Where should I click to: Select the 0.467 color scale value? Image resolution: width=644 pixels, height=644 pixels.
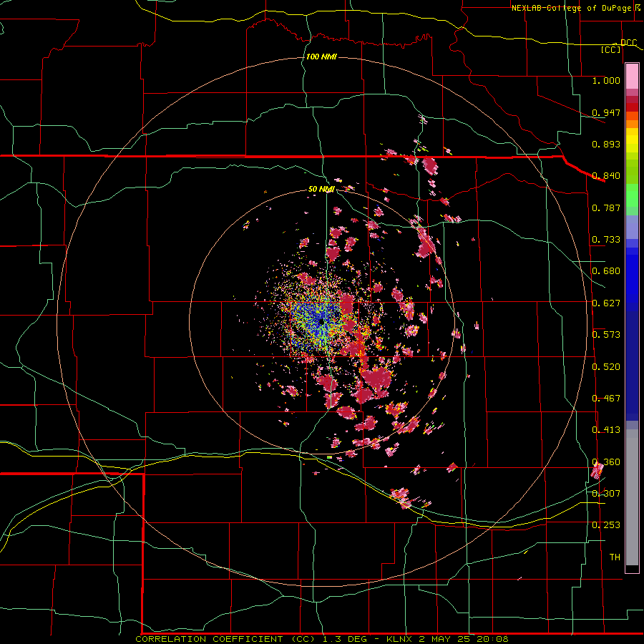coord(606,399)
